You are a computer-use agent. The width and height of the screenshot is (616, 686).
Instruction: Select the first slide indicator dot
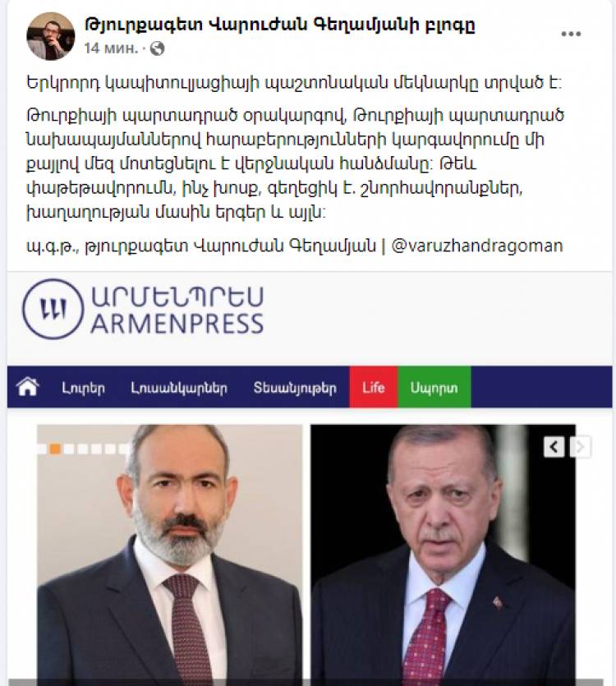pos(42,449)
